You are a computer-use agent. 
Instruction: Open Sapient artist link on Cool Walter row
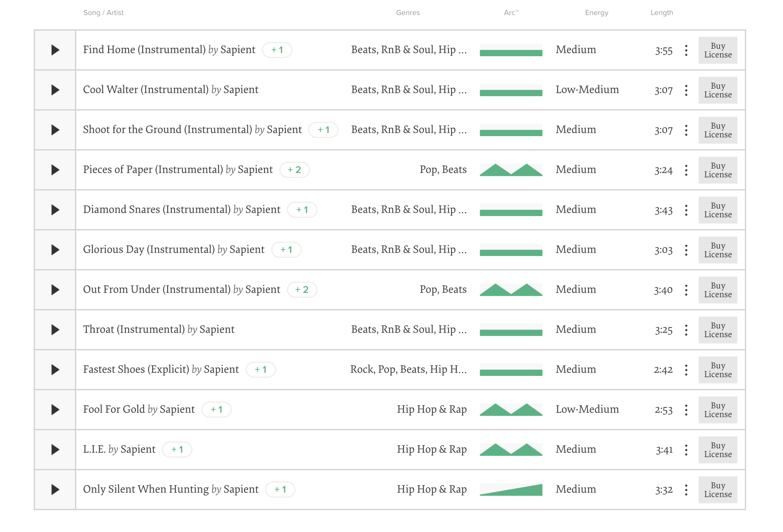click(241, 90)
